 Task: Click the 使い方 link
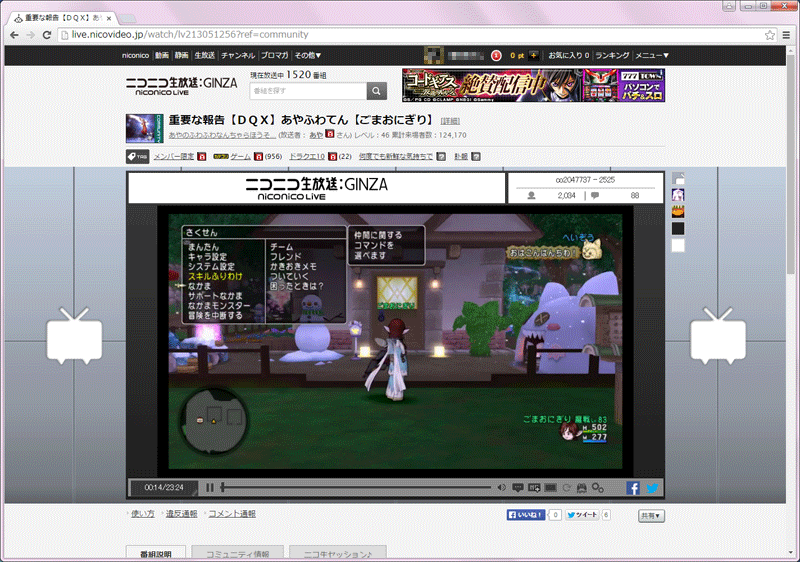[x=142, y=514]
